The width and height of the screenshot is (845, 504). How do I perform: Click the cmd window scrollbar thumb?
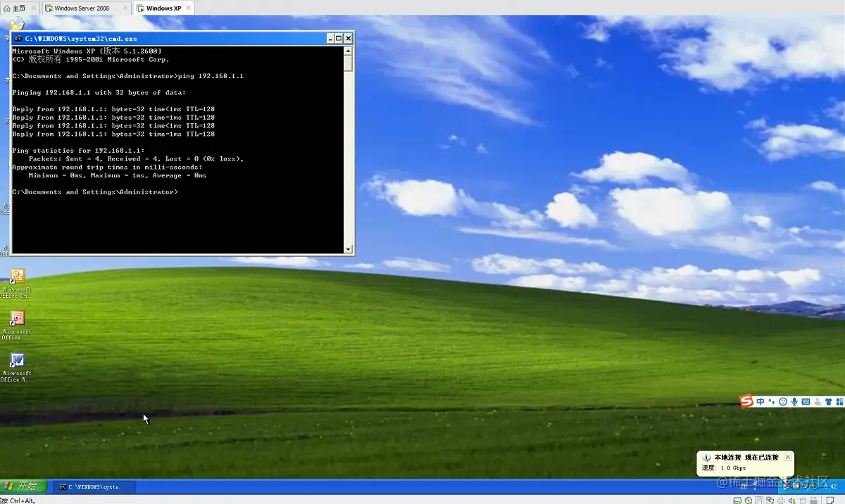(x=348, y=63)
